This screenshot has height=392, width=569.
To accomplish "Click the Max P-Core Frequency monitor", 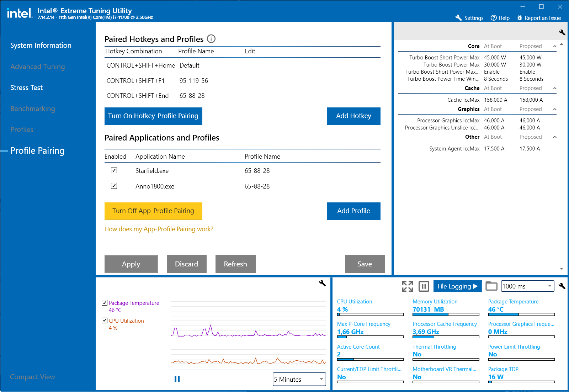I will pyautogui.click(x=370, y=329).
